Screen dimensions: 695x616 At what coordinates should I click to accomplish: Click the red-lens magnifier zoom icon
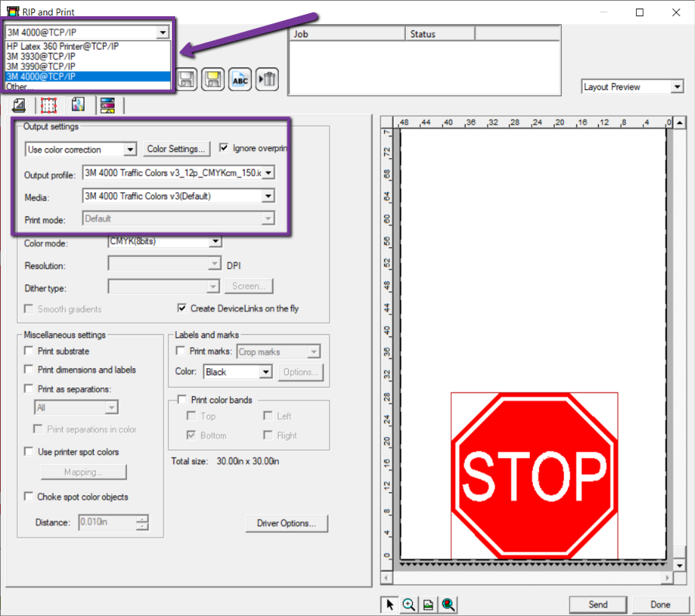coord(448,604)
